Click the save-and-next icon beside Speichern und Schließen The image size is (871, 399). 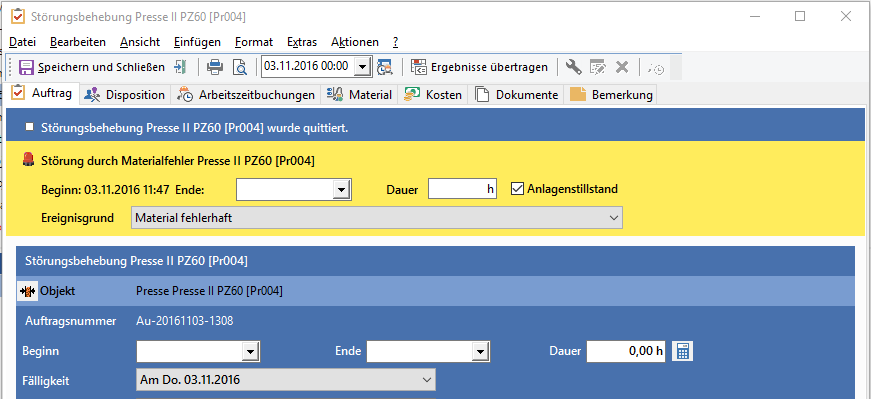(179, 67)
